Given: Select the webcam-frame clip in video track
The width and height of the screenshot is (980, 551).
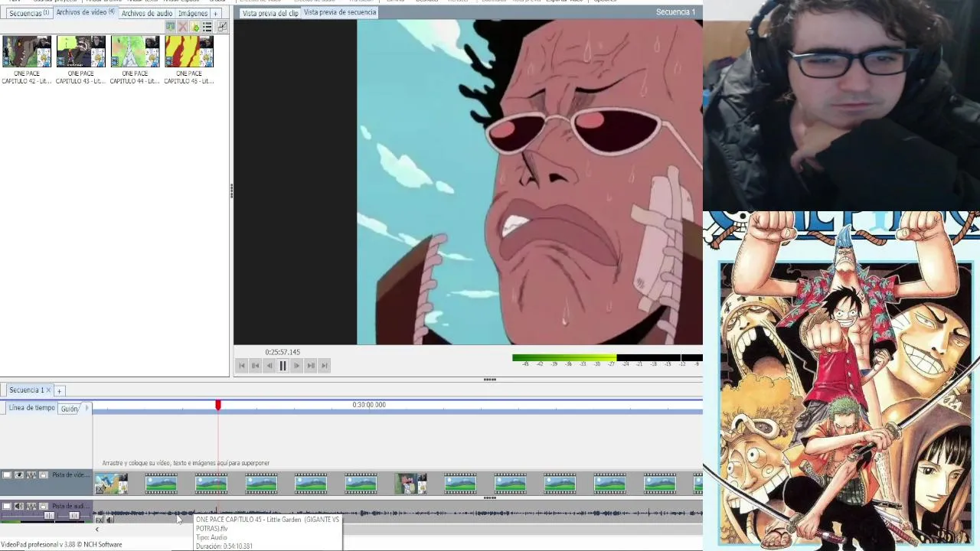Looking at the screenshot, I should coord(410,484).
